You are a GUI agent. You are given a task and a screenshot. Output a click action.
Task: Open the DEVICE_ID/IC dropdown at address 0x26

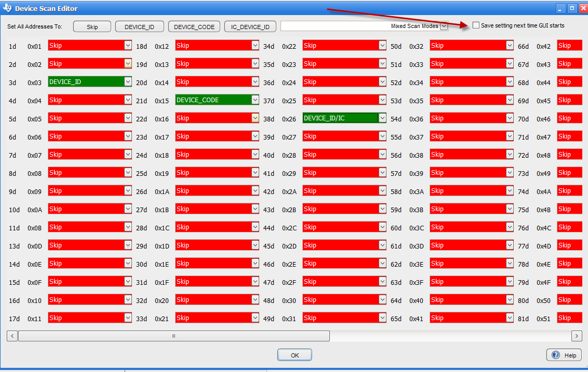click(382, 118)
